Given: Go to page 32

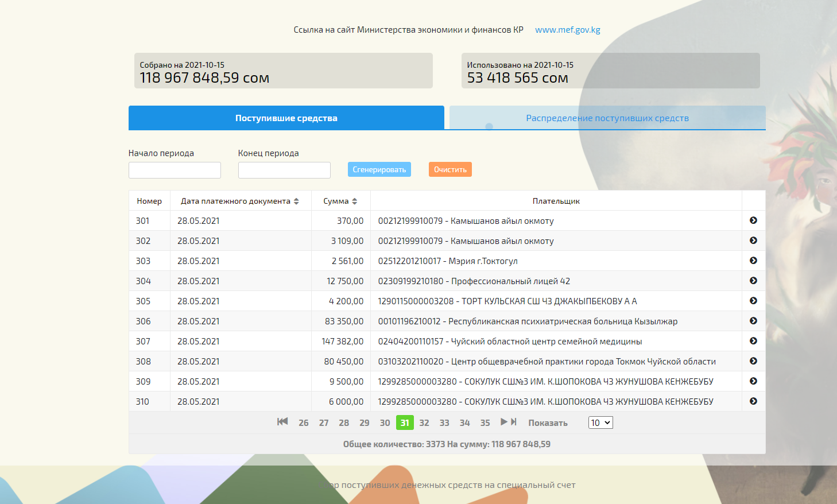Looking at the screenshot, I should (424, 423).
